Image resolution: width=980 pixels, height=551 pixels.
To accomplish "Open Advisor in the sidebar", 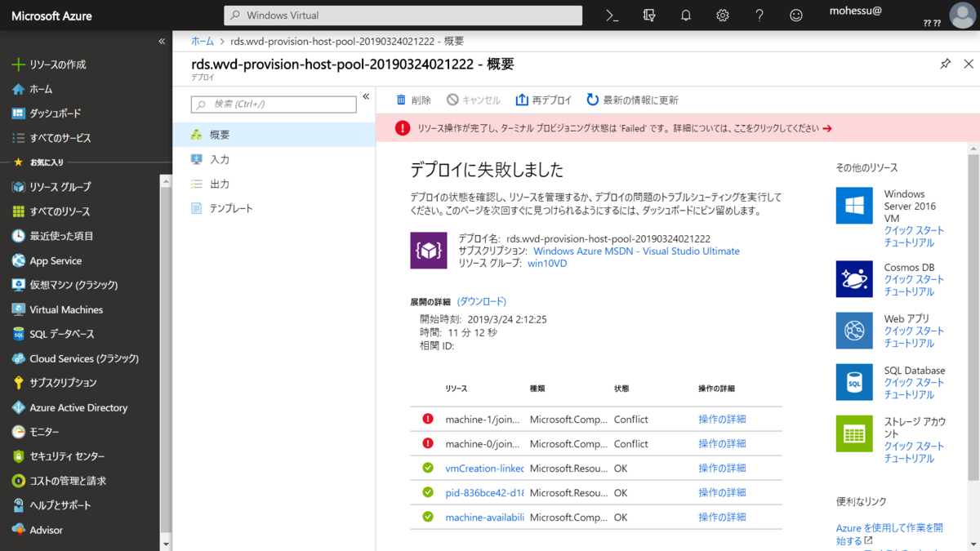I will (x=46, y=530).
